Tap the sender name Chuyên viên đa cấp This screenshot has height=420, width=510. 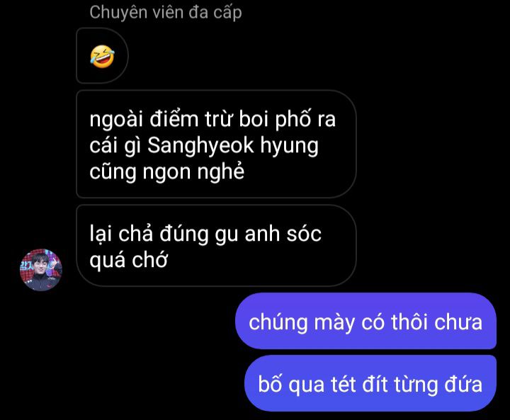click(x=166, y=13)
